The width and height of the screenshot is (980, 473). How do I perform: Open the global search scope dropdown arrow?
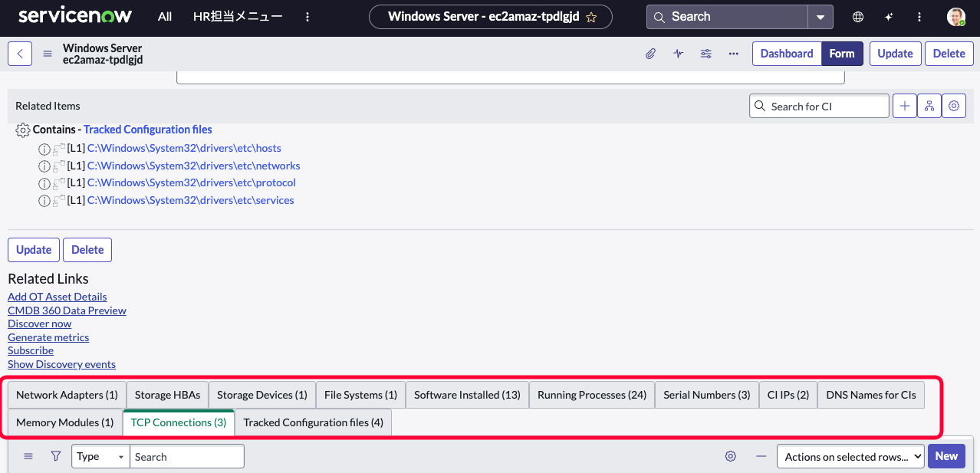821,17
